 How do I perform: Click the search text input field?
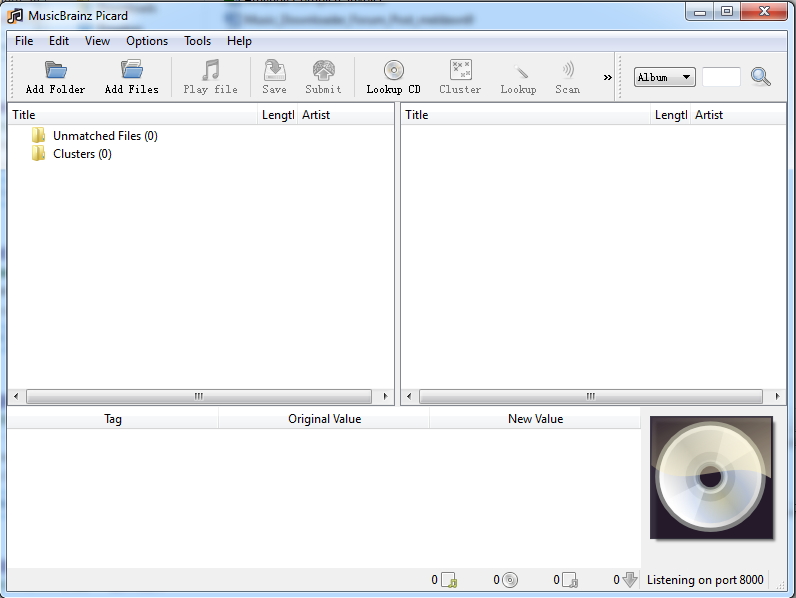coord(721,77)
